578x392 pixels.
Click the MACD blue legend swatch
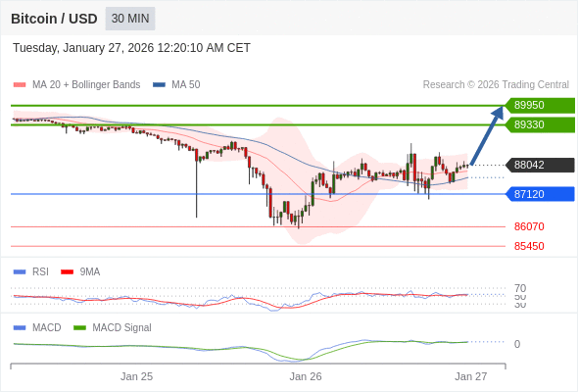coord(20,328)
